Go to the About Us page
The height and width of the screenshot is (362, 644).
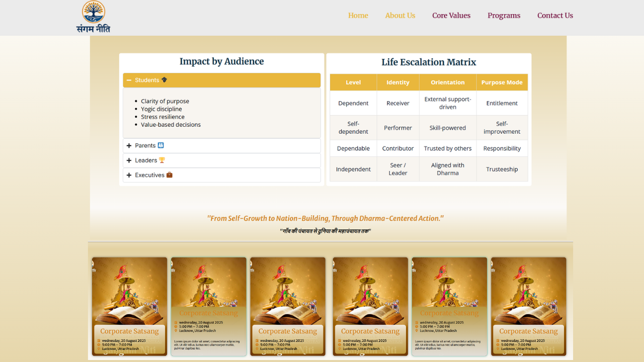click(400, 16)
